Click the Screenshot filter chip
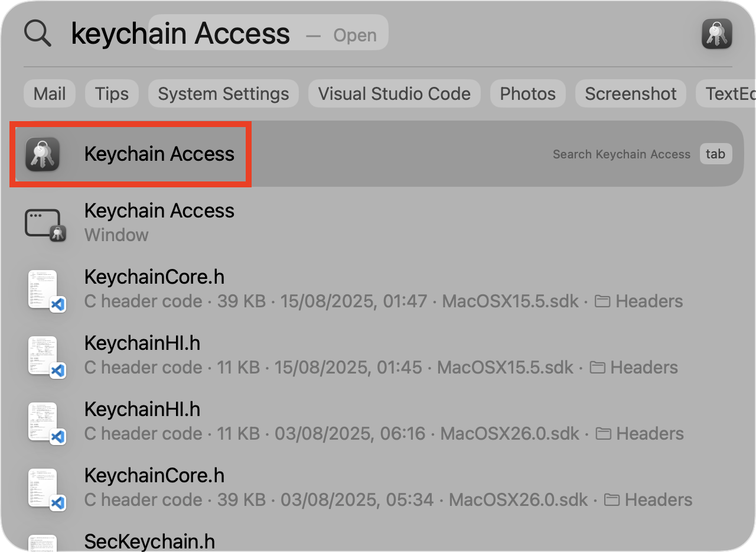Image resolution: width=756 pixels, height=552 pixels. click(630, 93)
